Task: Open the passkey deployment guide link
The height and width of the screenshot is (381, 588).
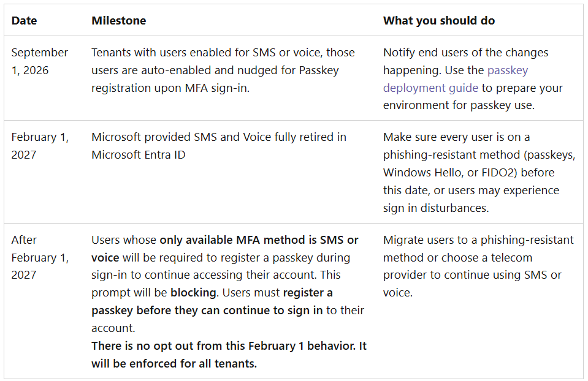Action: click(455, 79)
